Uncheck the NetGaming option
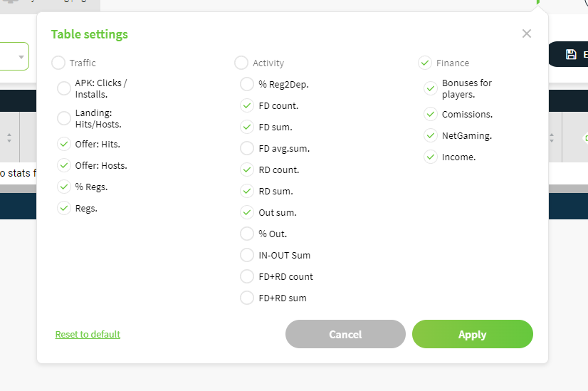The image size is (588, 391). [431, 135]
